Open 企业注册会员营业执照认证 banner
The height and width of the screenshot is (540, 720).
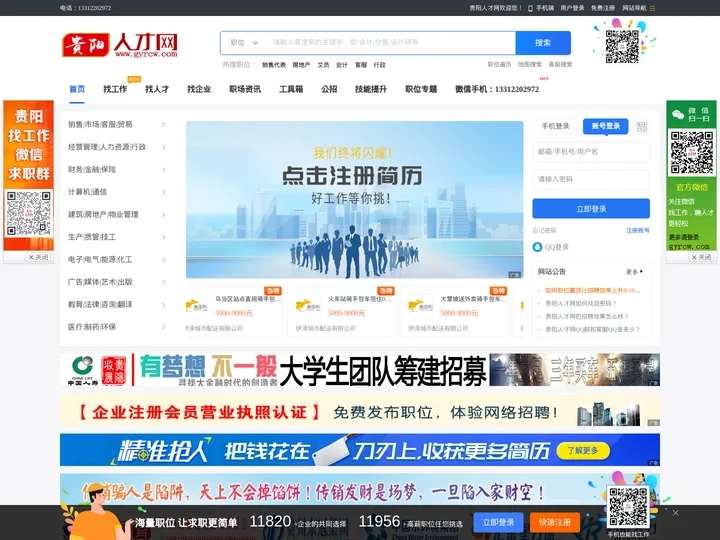coord(360,411)
